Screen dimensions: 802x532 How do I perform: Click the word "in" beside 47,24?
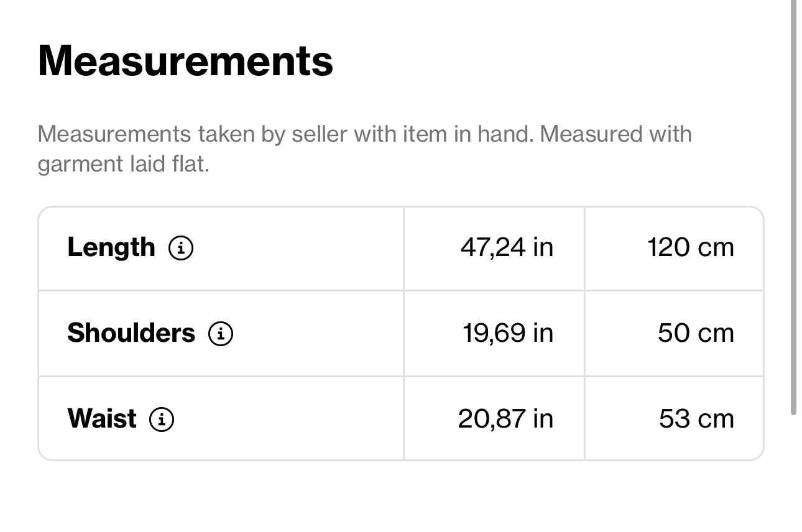pyautogui.click(x=543, y=247)
